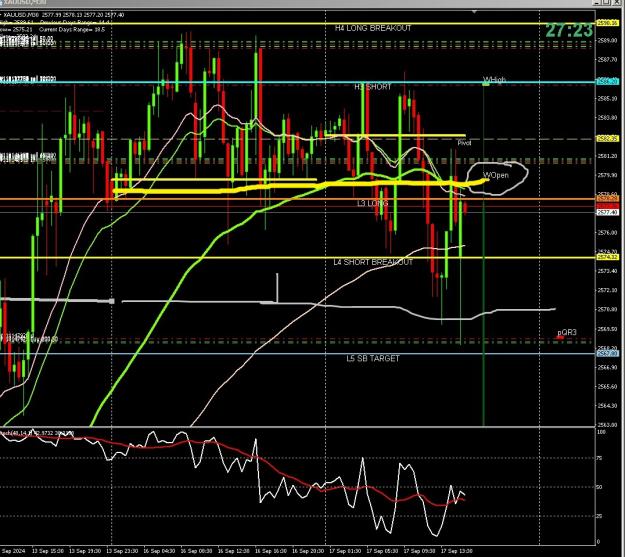Viewport: 625px width, 557px height.
Task: Click the 2576.00 price scale value
Action: (x=608, y=232)
